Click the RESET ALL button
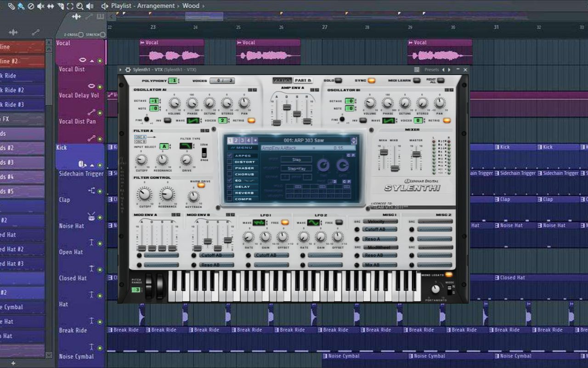This screenshot has height=368, width=588. (441, 80)
